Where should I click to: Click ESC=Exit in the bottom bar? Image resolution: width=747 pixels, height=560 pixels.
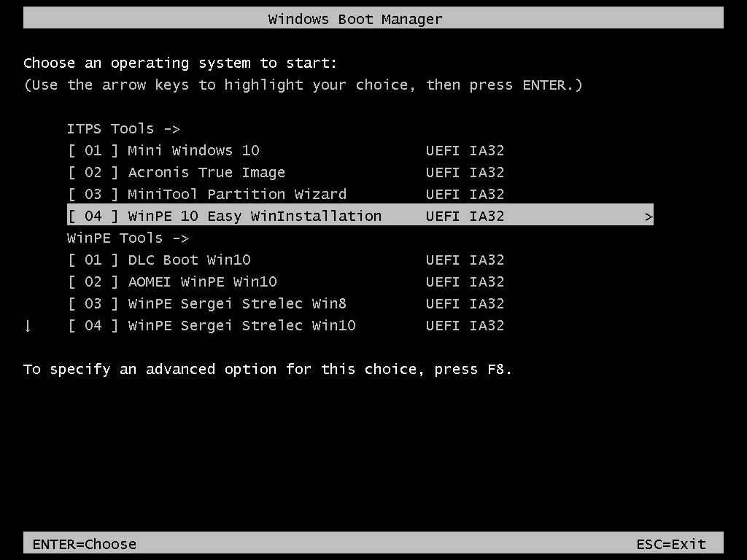671,544
